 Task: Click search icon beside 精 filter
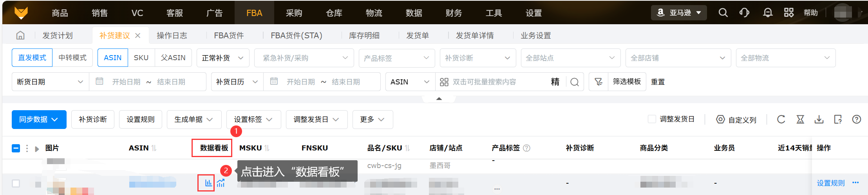coord(575,82)
